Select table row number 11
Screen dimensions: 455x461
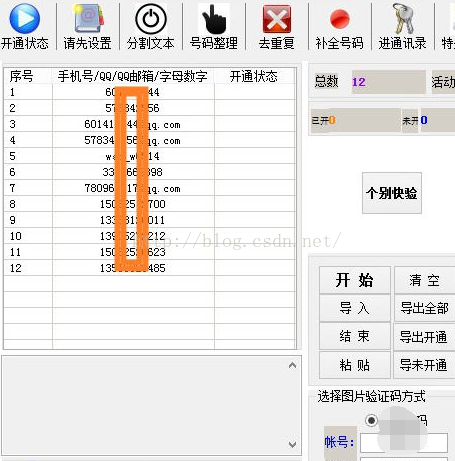point(150,252)
